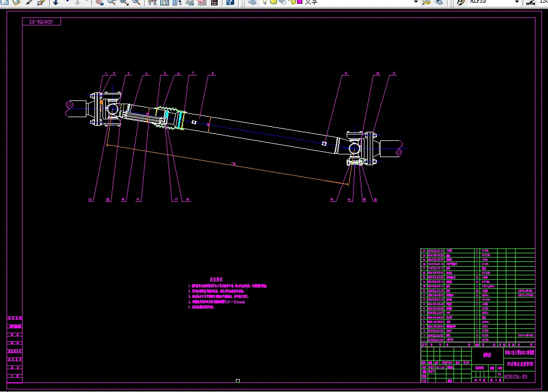Click the greyed Redo arrow icon
This screenshot has height=392, width=548.
78,2
